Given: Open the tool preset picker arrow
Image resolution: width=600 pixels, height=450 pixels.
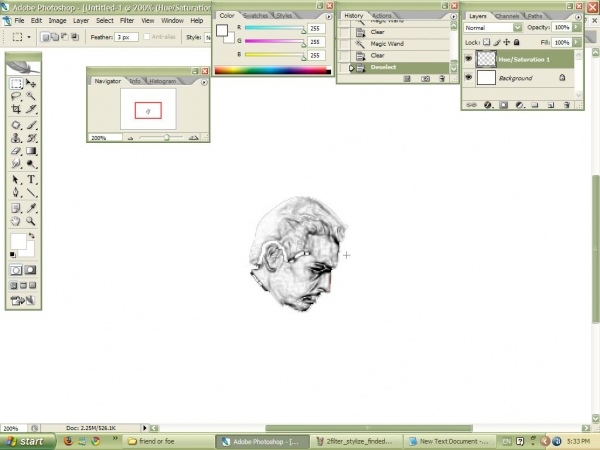Looking at the screenshot, I should [x=29, y=37].
